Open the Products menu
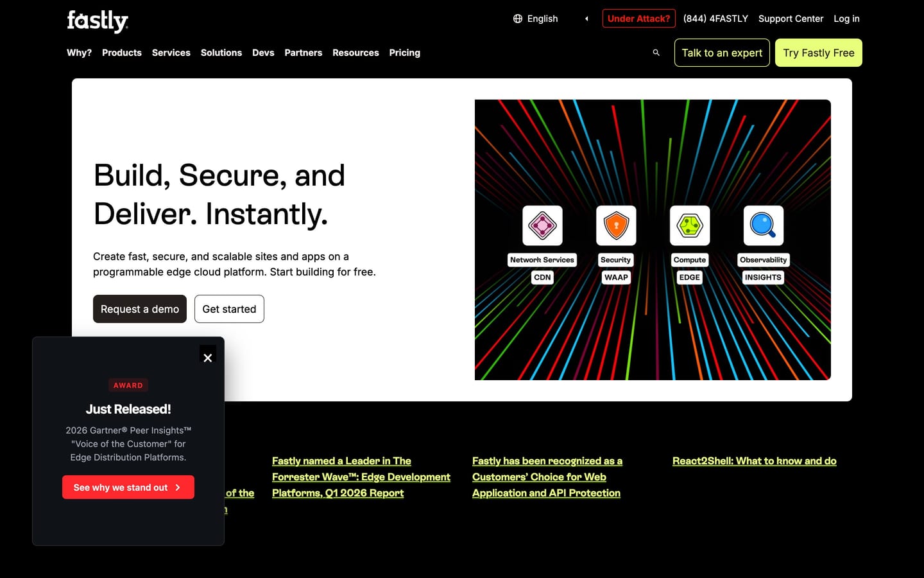Viewport: 924px width, 578px height. click(x=122, y=53)
